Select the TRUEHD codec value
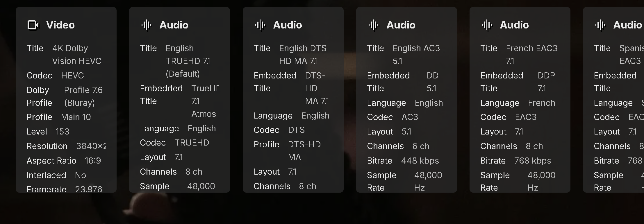The image size is (644, 224). click(x=192, y=143)
